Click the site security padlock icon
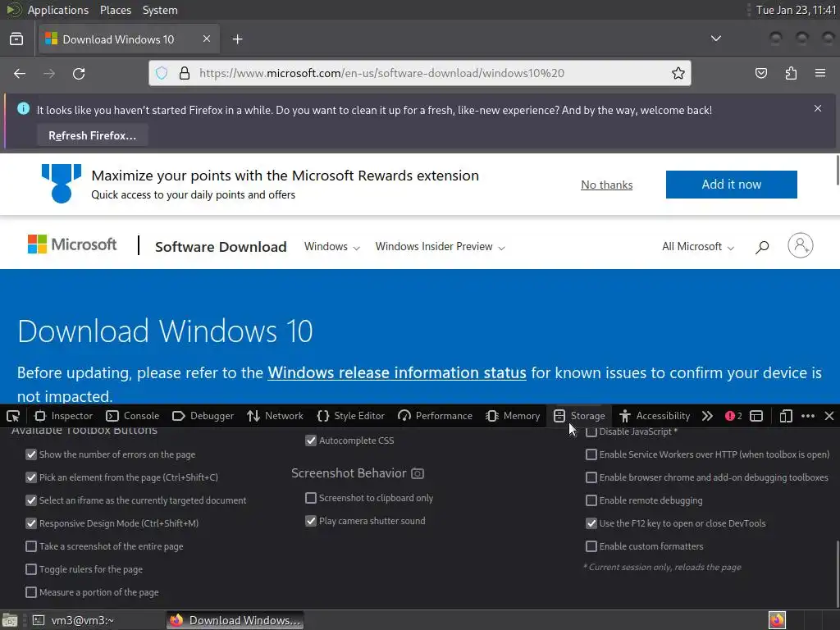The image size is (840, 630). pos(185,73)
